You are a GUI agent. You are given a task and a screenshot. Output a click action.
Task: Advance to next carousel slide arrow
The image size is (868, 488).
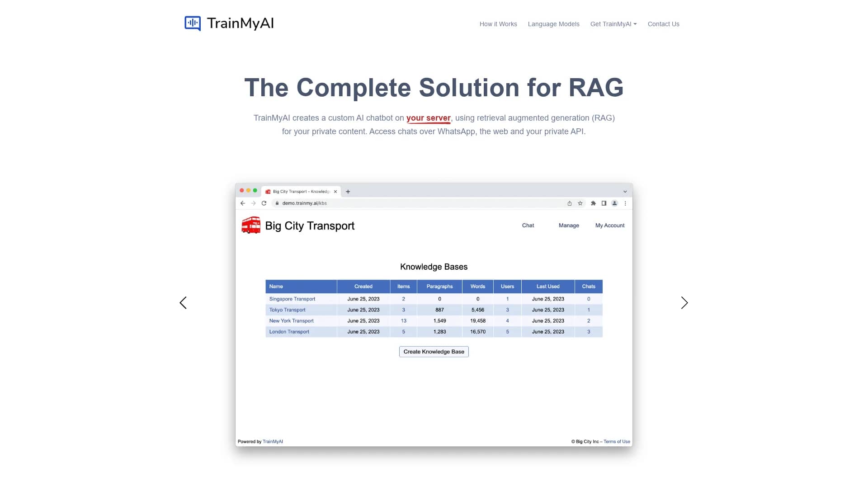[684, 303]
